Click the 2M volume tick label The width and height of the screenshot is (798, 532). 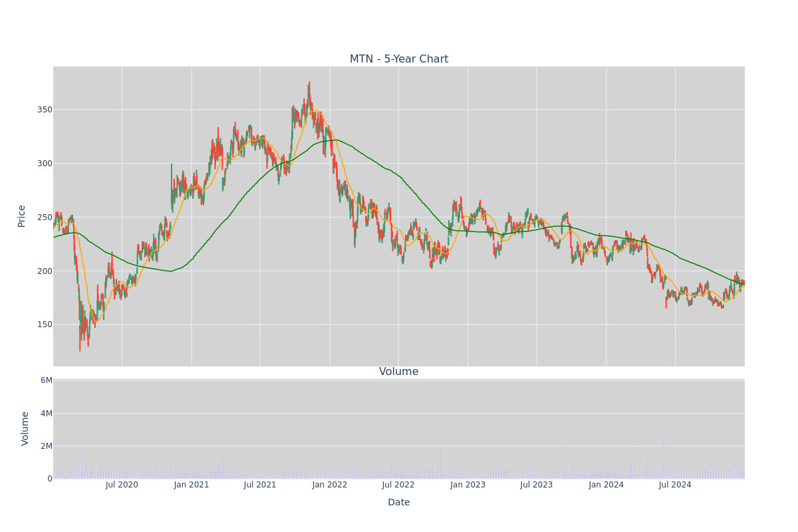[47, 446]
